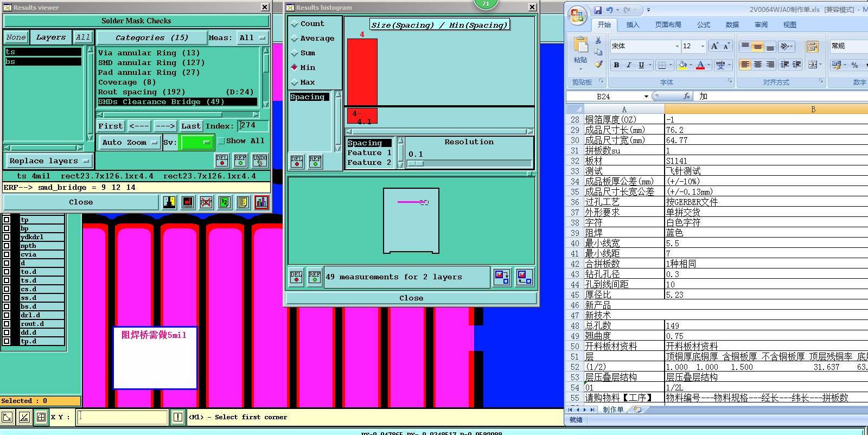
Task: Expand the fill color dropdown arrow
Action: click(691, 65)
